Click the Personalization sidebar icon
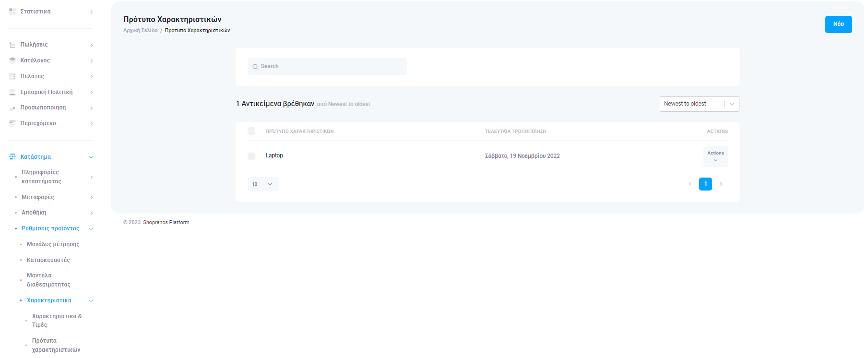 [x=12, y=108]
